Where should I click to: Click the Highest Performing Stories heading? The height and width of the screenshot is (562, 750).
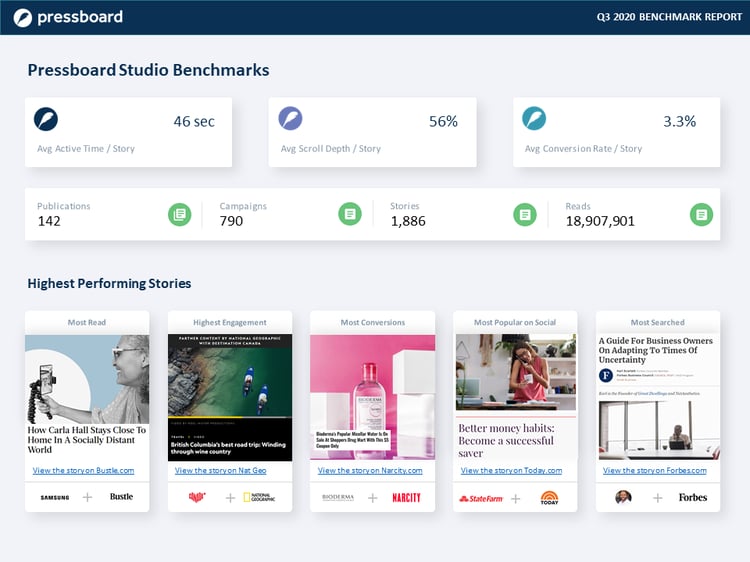(x=109, y=284)
